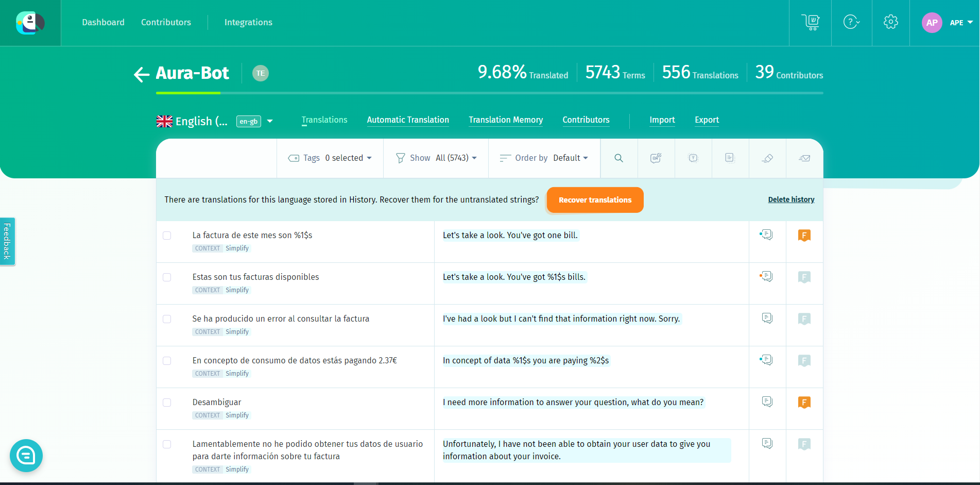Screen dimensions: 980x485
Task: Open the Feedback side tab
Action: [x=7, y=241]
